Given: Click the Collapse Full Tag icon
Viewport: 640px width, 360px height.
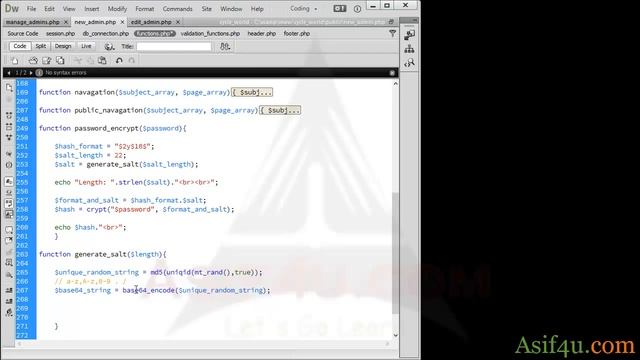Looking at the screenshot, I should coord(9,116).
